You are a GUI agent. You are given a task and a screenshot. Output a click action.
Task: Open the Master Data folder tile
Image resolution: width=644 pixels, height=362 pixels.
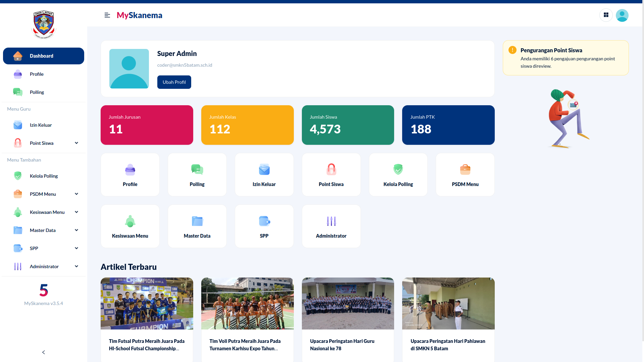[197, 226]
